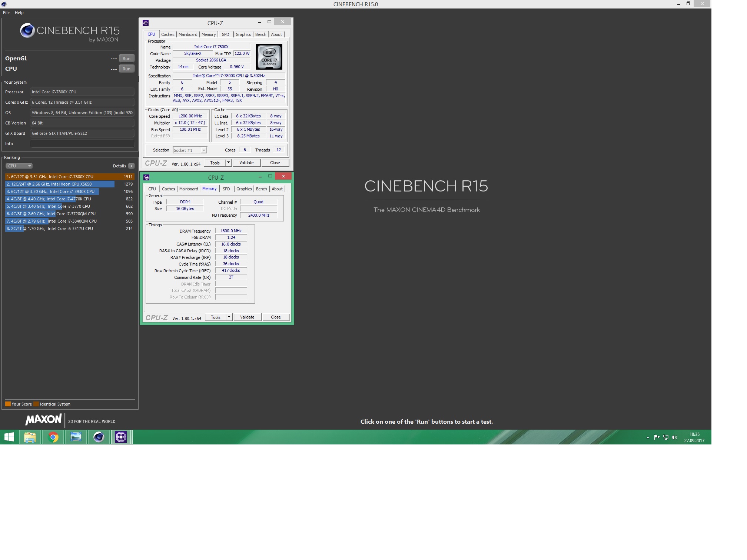Open Graphics tab in lower CPU-Z window
Image resolution: width=747 pixels, height=560 pixels.
point(244,189)
